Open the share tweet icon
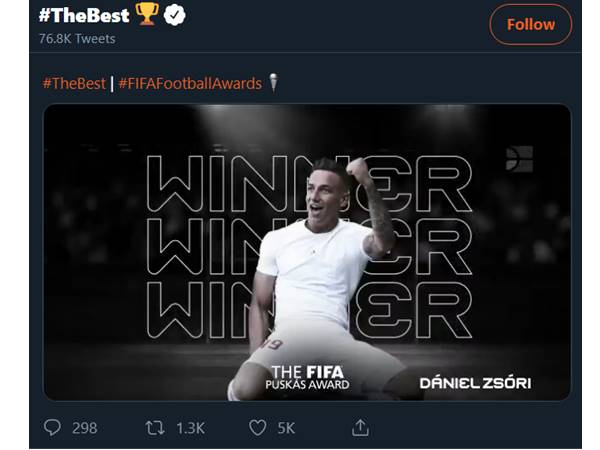600x450 pixels. (x=360, y=428)
